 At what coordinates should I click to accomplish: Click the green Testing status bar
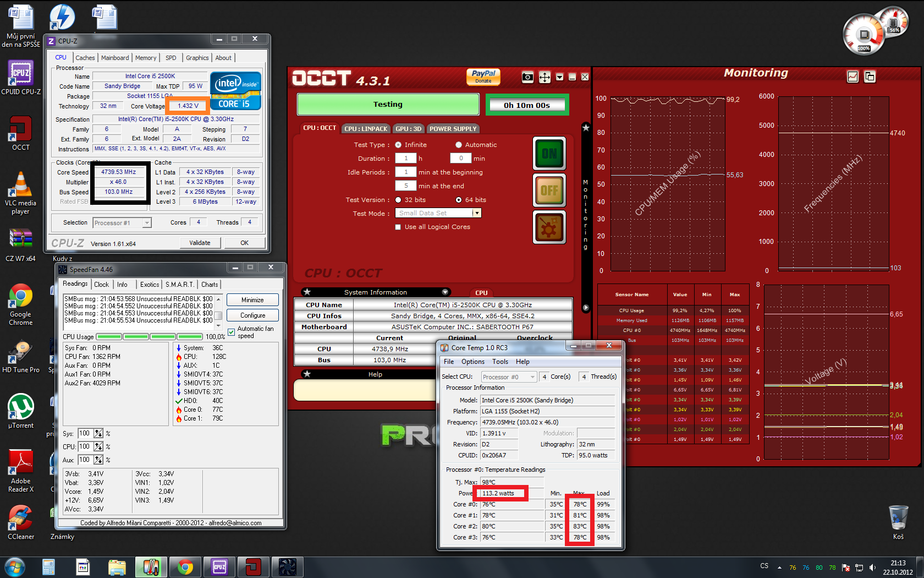pos(388,105)
